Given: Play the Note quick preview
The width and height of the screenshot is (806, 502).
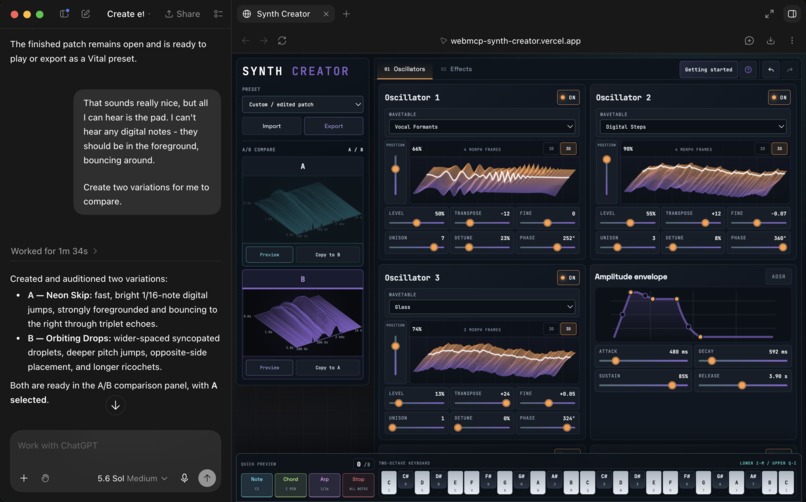Looking at the screenshot, I should coord(257,484).
